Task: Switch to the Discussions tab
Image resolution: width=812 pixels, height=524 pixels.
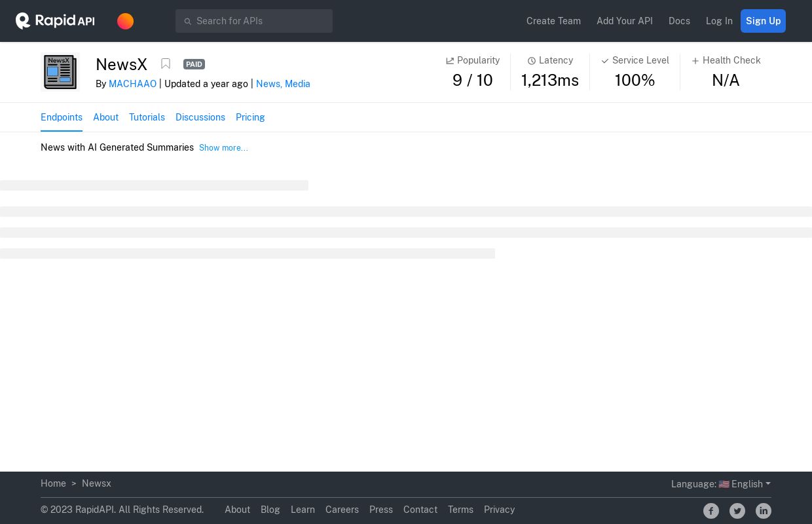Action: tap(200, 117)
